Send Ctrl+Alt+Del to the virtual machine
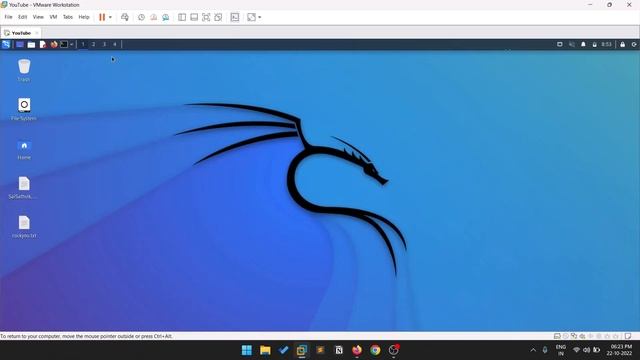The height and width of the screenshot is (360, 640). (125, 17)
